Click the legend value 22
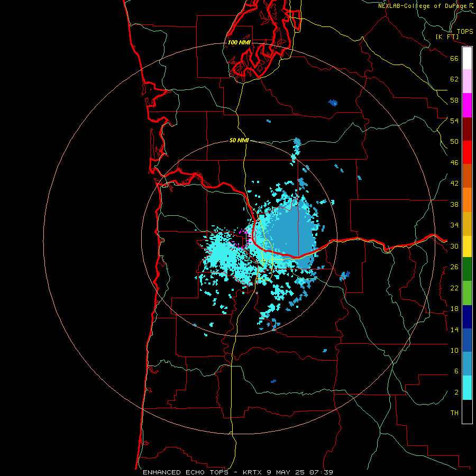Screen dimensions: 476x476 (454, 288)
